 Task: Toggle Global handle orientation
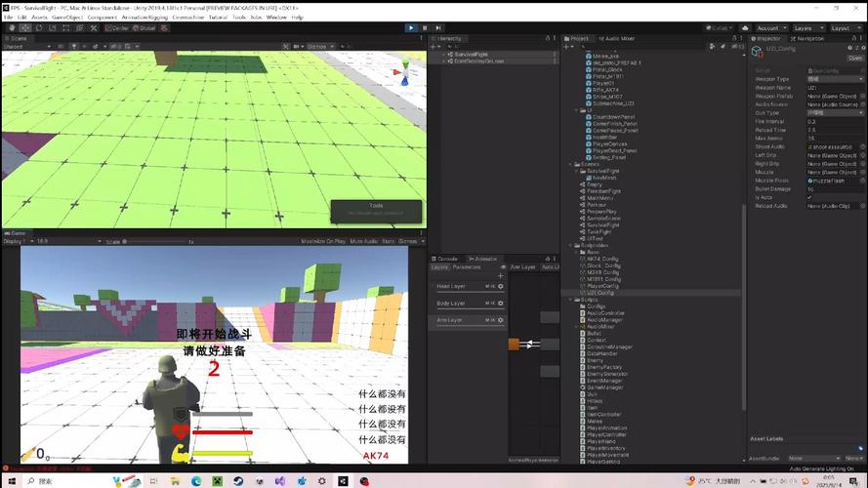tap(144, 27)
